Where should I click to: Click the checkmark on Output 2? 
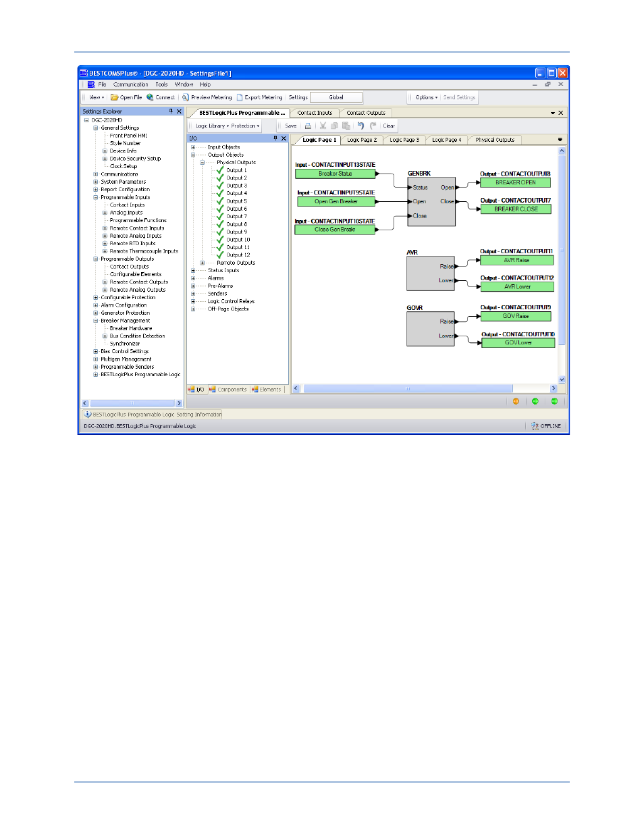click(220, 178)
